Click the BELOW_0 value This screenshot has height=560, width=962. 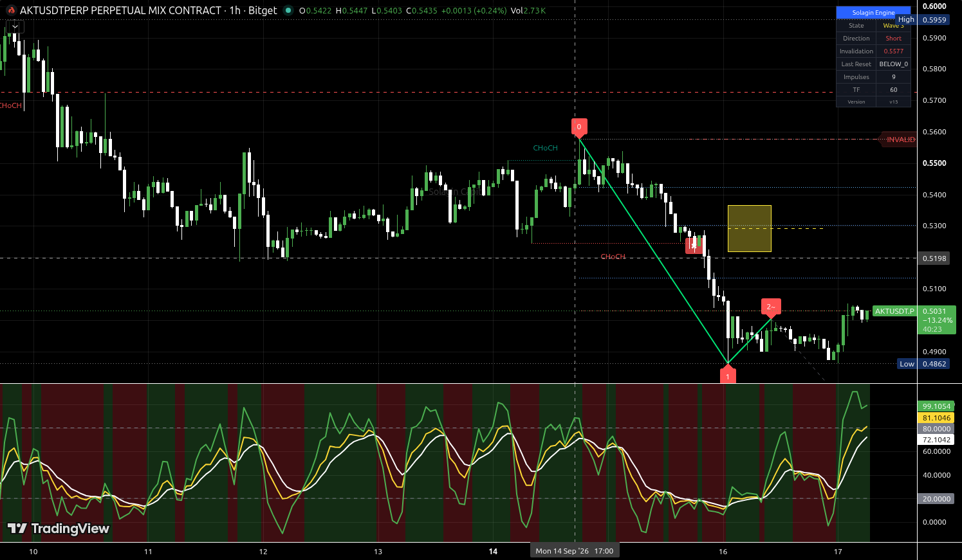[x=893, y=64]
